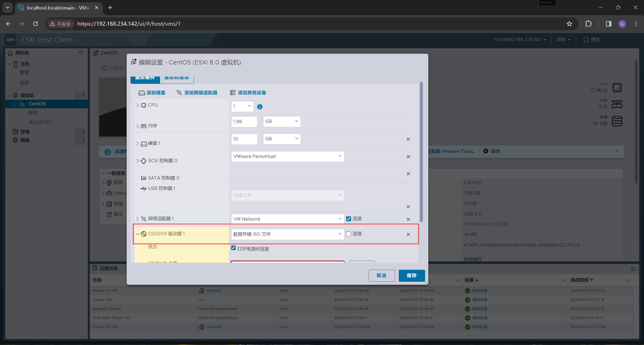Open browser extensions puzzle icon
Viewport: 644px width, 345px height.
coord(588,24)
